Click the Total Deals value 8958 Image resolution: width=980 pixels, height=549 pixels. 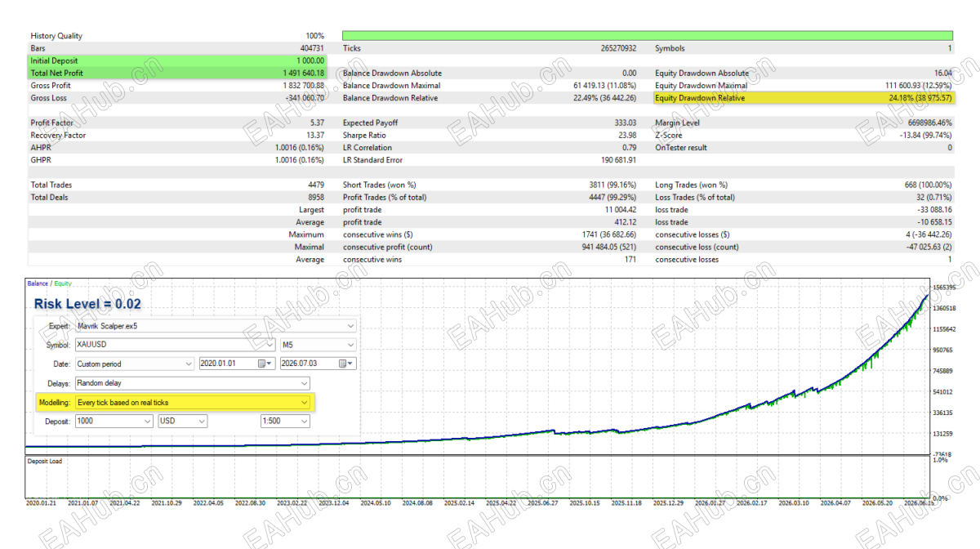point(315,198)
